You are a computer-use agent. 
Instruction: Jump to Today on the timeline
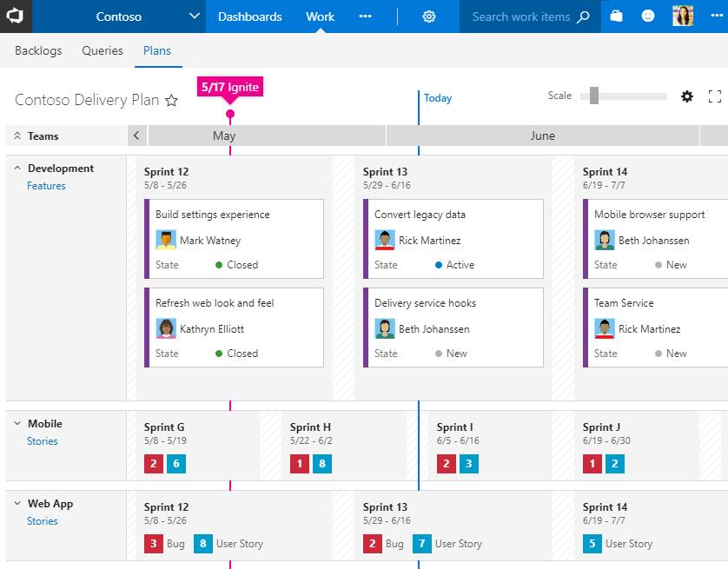coord(438,98)
